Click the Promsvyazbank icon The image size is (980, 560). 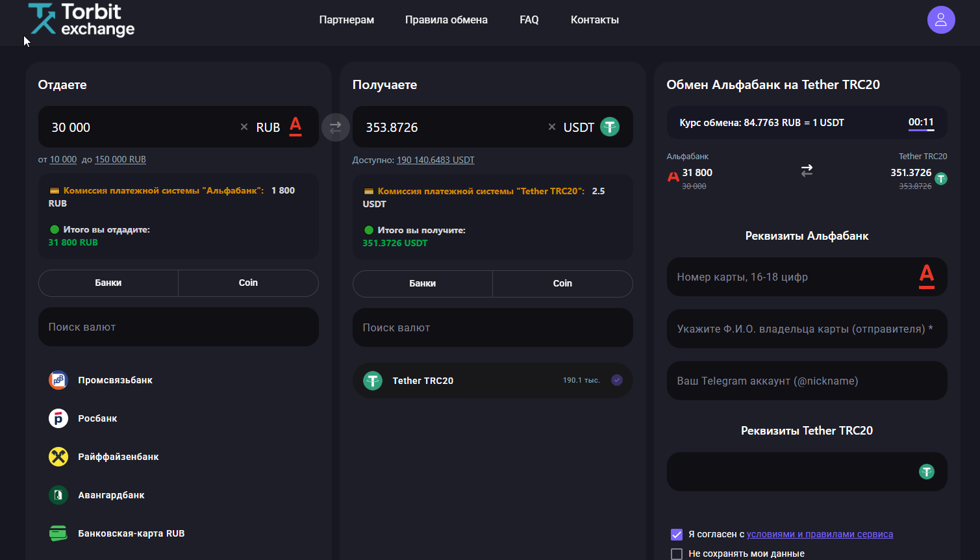[58, 380]
